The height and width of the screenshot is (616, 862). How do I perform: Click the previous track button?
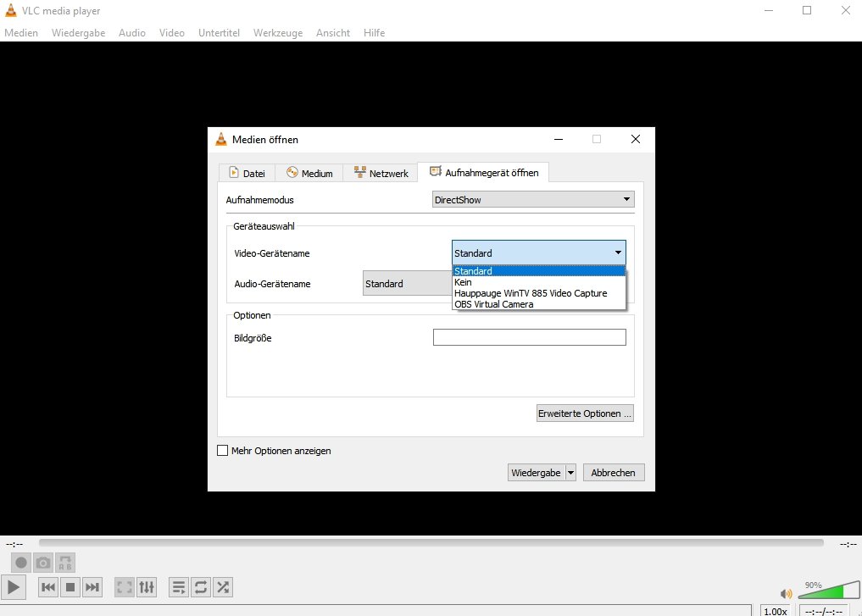pyautogui.click(x=48, y=587)
